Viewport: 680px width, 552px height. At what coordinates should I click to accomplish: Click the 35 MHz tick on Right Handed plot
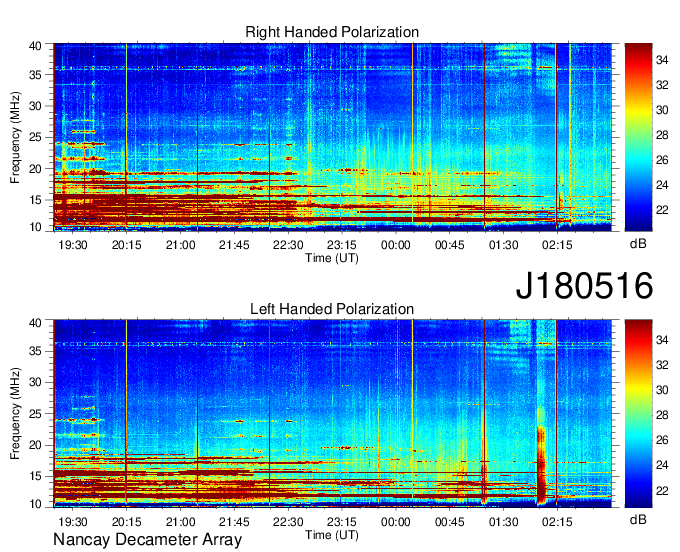click(35, 75)
